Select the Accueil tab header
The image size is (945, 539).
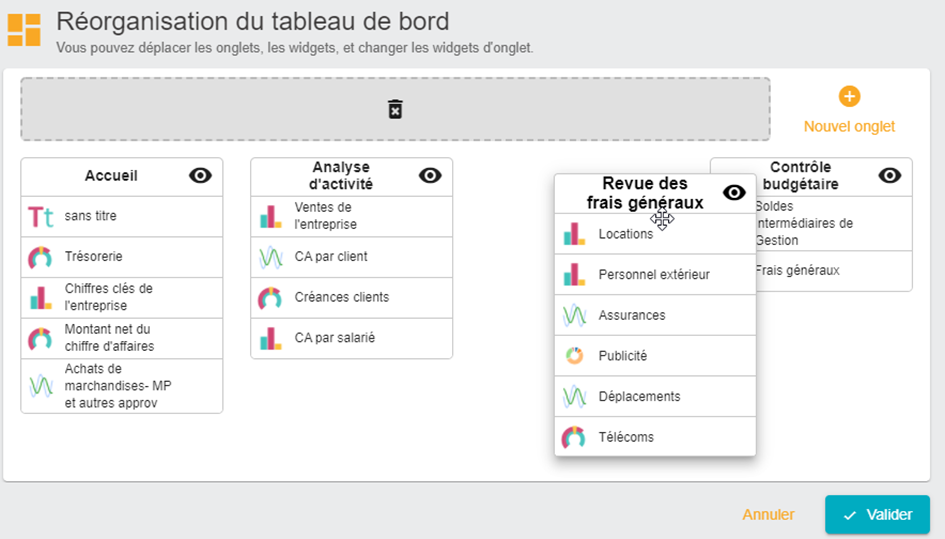[x=111, y=176]
